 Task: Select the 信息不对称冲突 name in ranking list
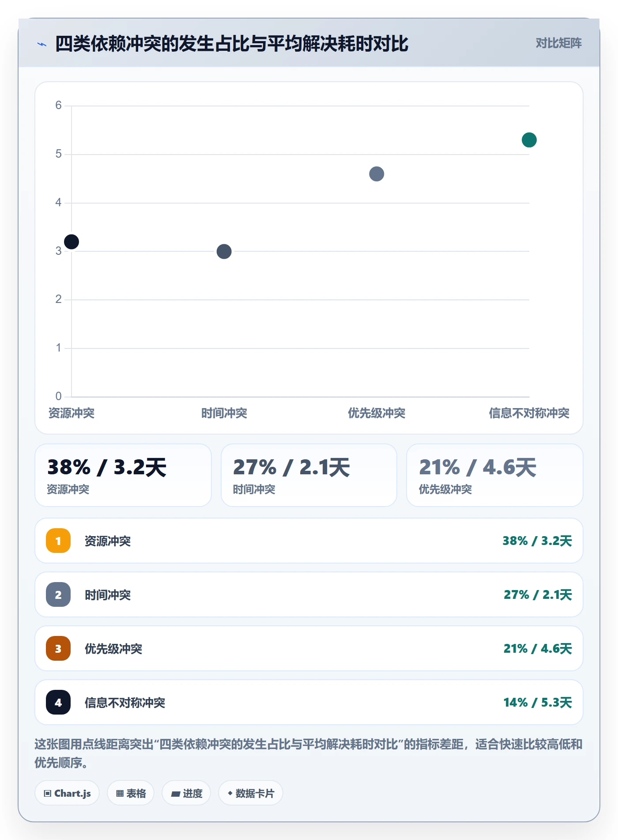(125, 703)
